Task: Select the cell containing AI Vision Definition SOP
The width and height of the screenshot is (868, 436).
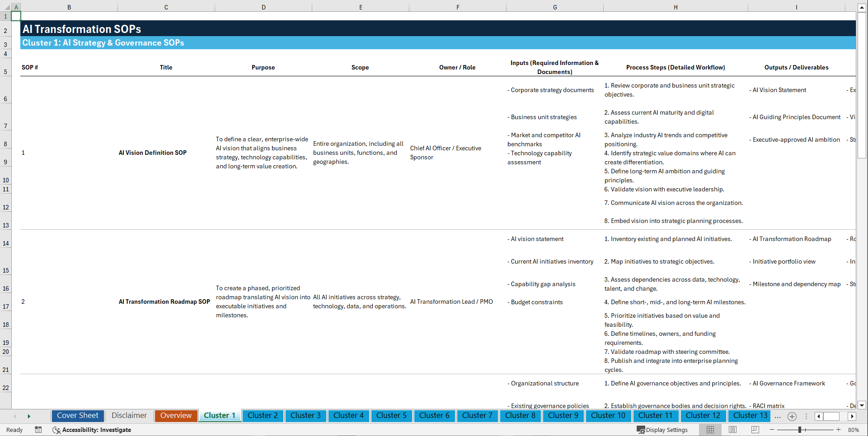Action: [152, 153]
